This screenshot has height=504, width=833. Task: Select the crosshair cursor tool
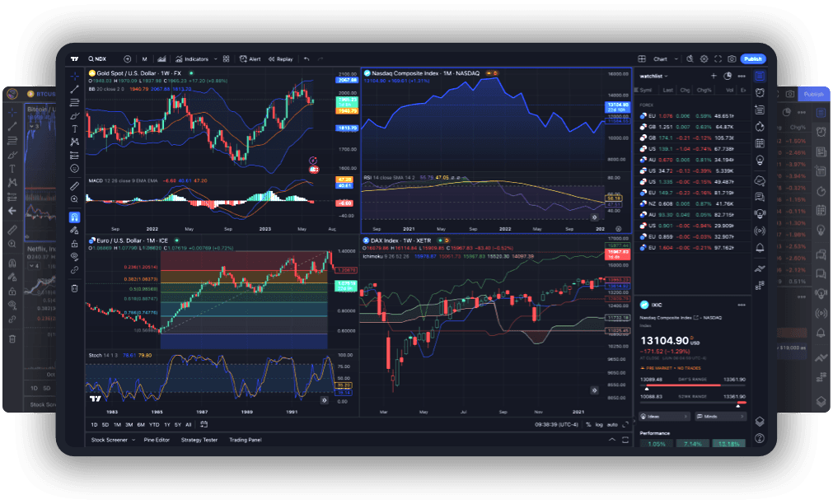pyautogui.click(x=75, y=76)
